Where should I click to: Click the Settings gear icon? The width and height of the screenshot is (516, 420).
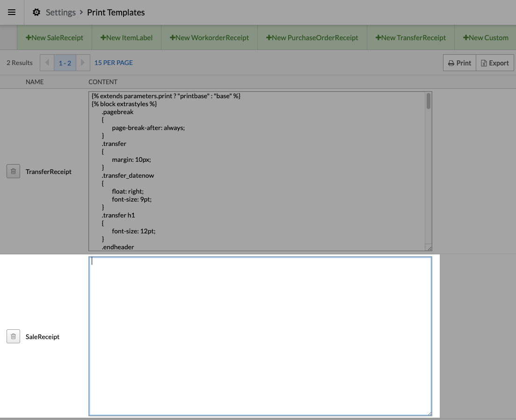[x=36, y=13]
